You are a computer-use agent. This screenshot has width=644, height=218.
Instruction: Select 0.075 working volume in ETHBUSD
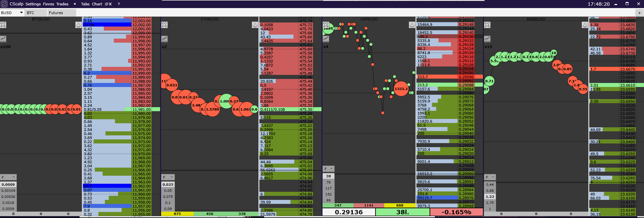point(168,197)
